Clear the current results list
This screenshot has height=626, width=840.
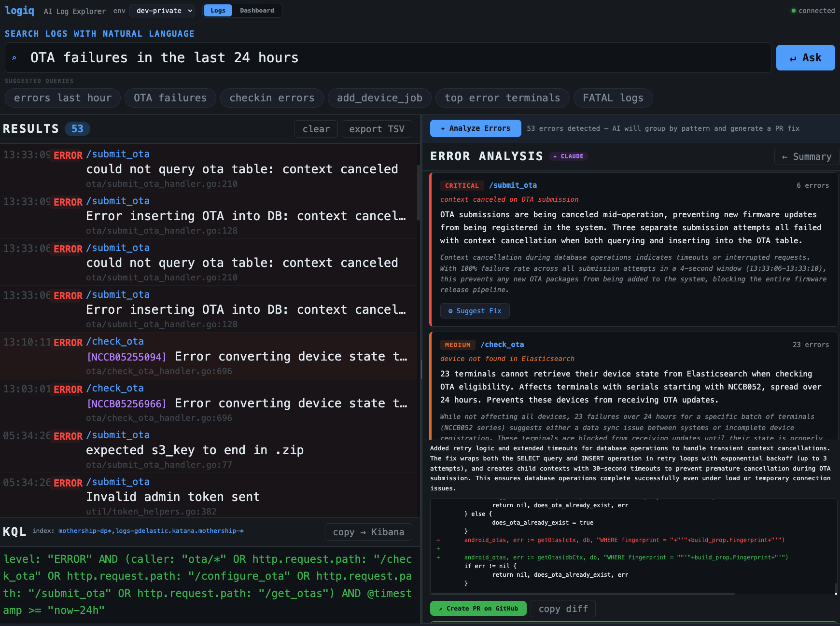click(316, 129)
